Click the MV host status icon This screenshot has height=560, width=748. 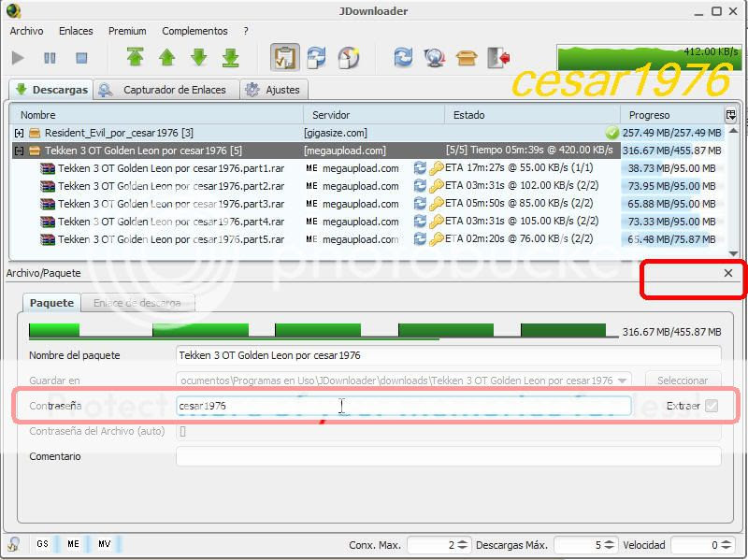pos(104,544)
